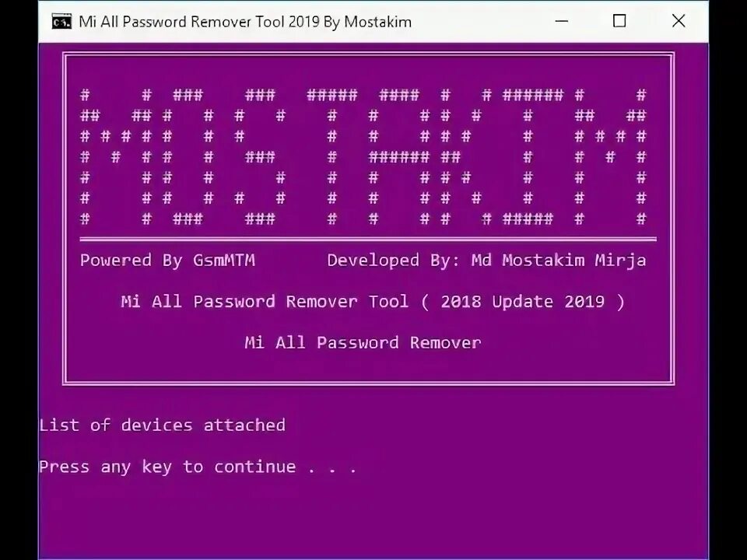Click the ASCII-art letter T in banner
Viewport: 747px width, 560px height.
pyautogui.click(x=332, y=156)
